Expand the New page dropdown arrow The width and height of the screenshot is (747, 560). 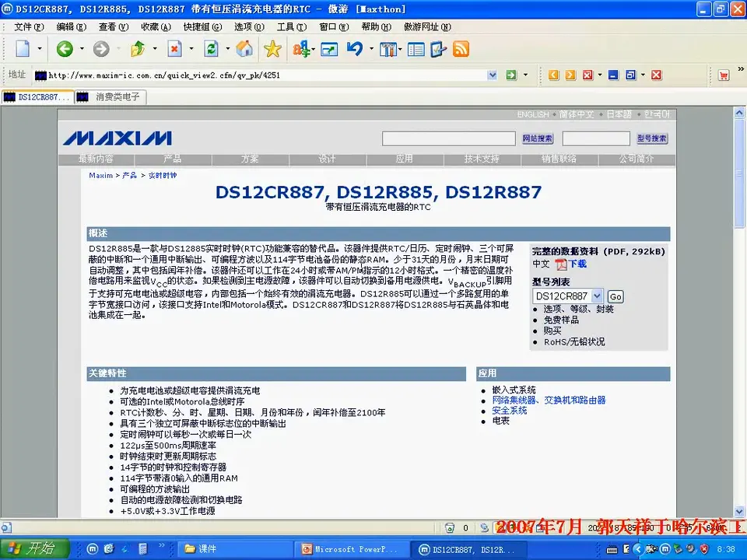pyautogui.click(x=40, y=48)
